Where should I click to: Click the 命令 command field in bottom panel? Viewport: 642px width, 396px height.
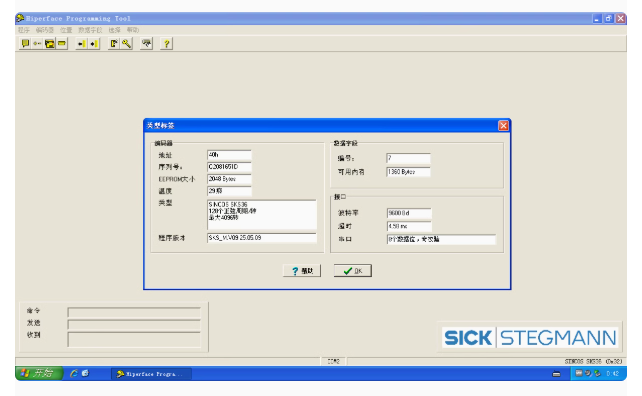pyautogui.click(x=134, y=312)
